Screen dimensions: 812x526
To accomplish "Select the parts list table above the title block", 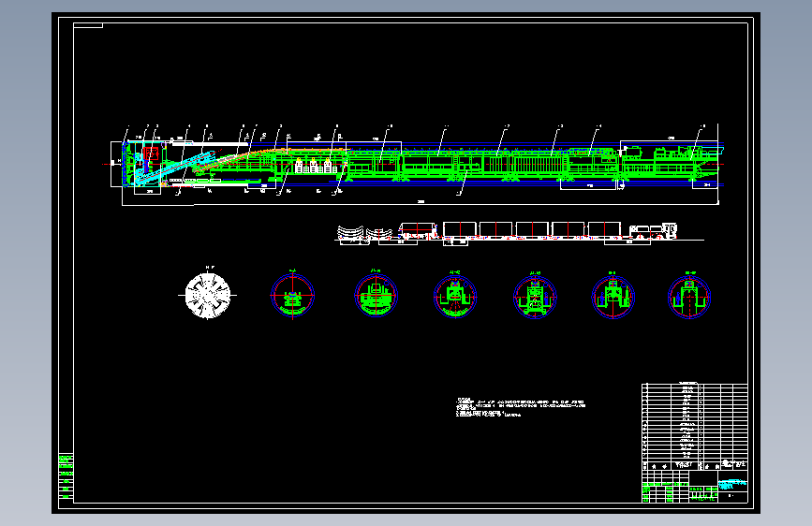I will click(694, 426).
